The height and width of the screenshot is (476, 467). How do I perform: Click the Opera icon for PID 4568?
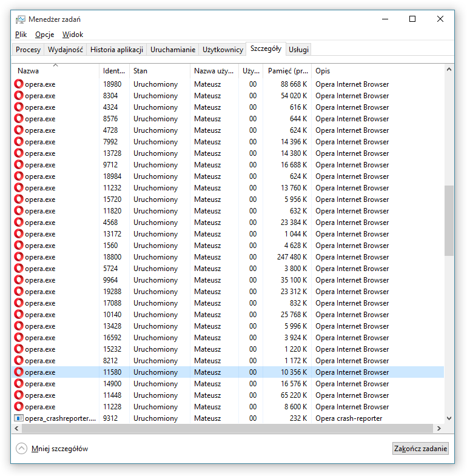click(19, 222)
